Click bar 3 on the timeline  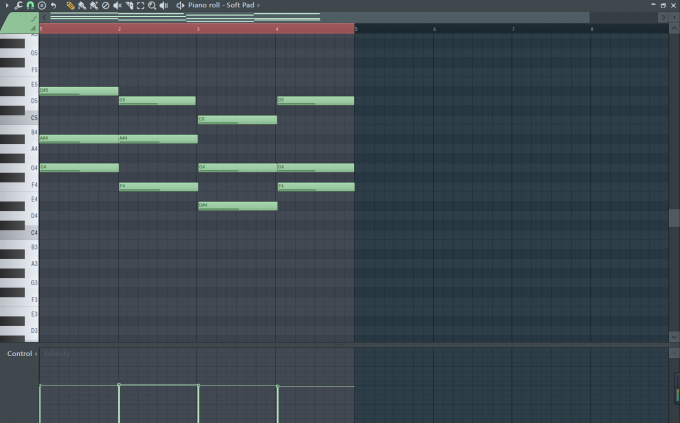point(198,29)
